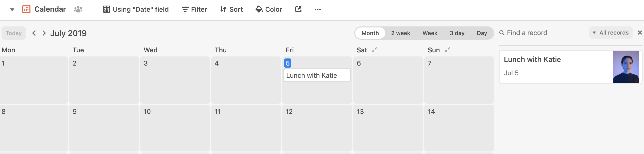This screenshot has width=644, height=154.
Task: Open the Sort menu
Action: tap(231, 9)
